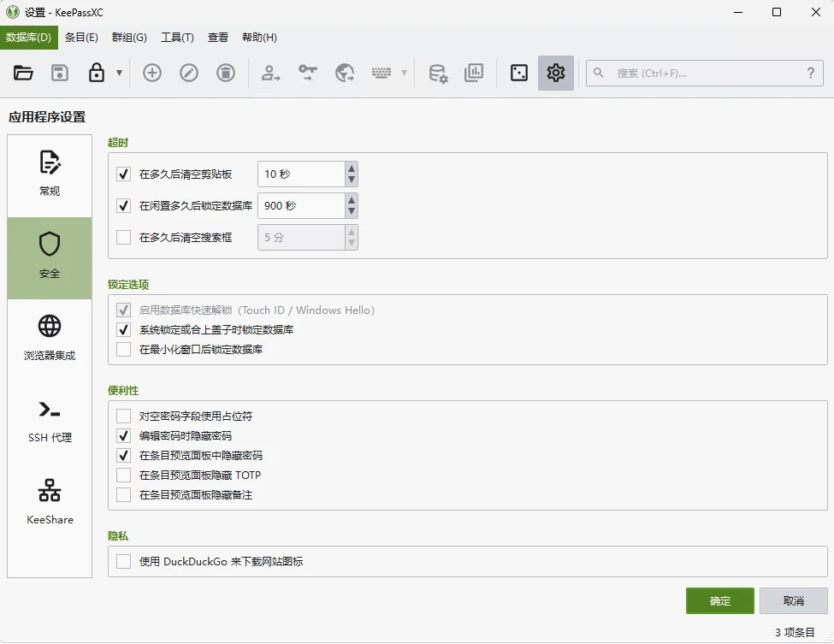
Task: Open the lock button dropdown arrow
Action: click(x=119, y=73)
